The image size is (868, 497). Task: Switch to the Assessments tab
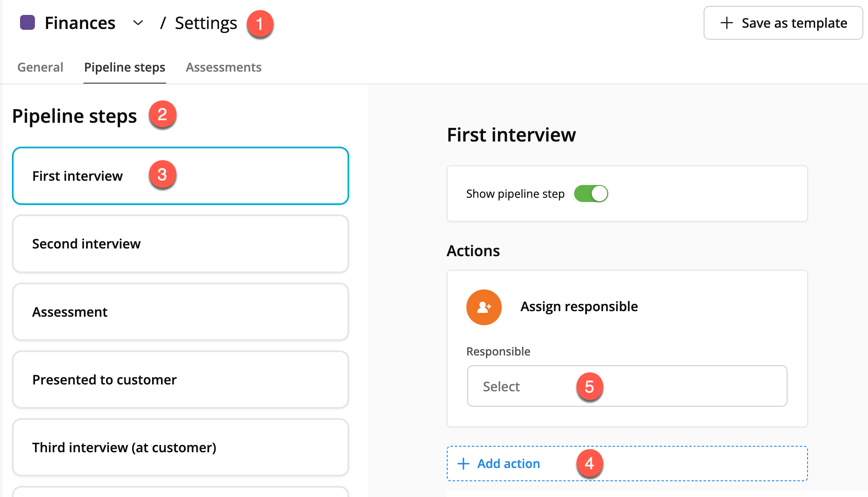(224, 67)
